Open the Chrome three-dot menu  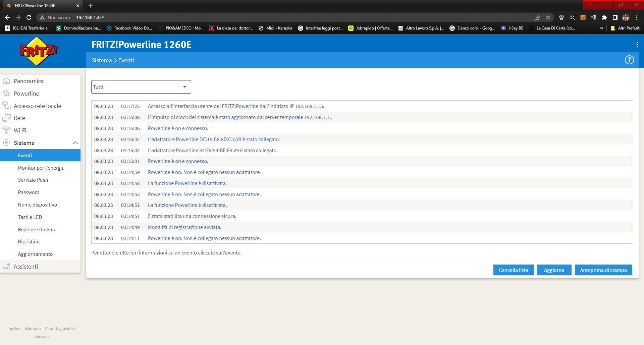click(x=637, y=17)
